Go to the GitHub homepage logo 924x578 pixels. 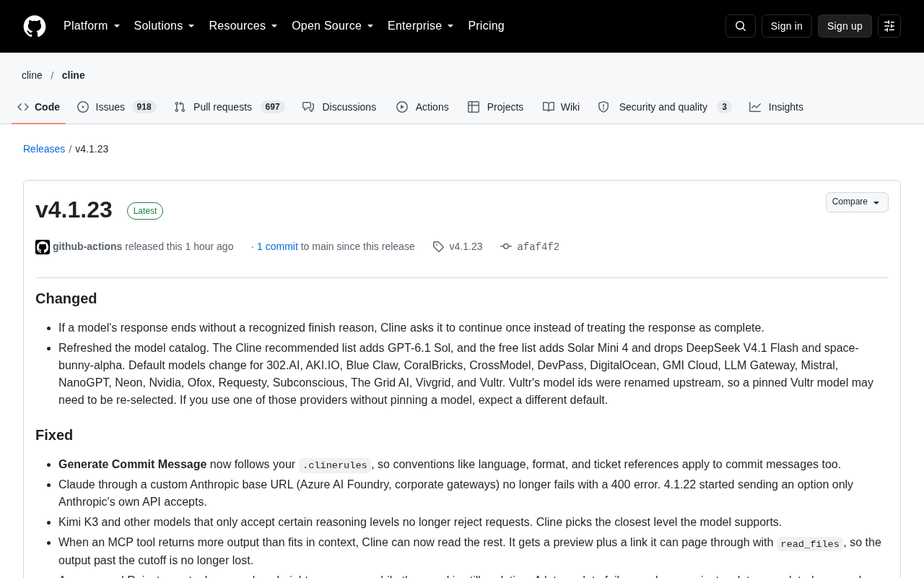(x=35, y=26)
